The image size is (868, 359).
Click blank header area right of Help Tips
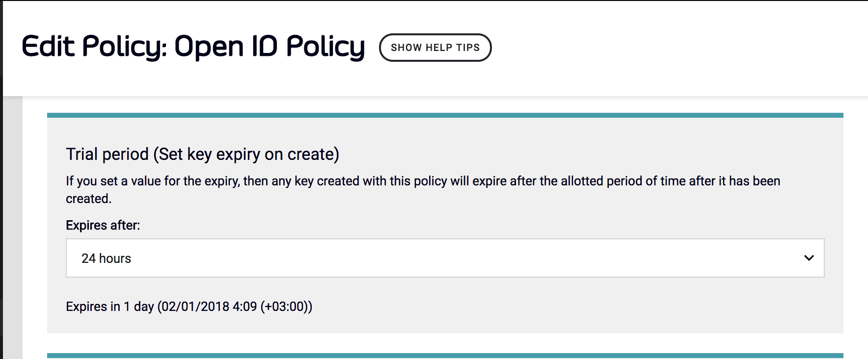[678, 48]
